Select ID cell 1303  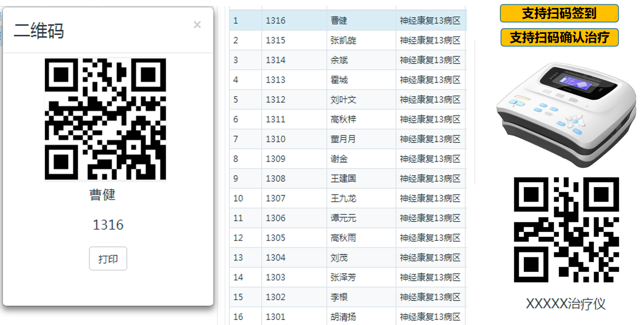(x=276, y=277)
